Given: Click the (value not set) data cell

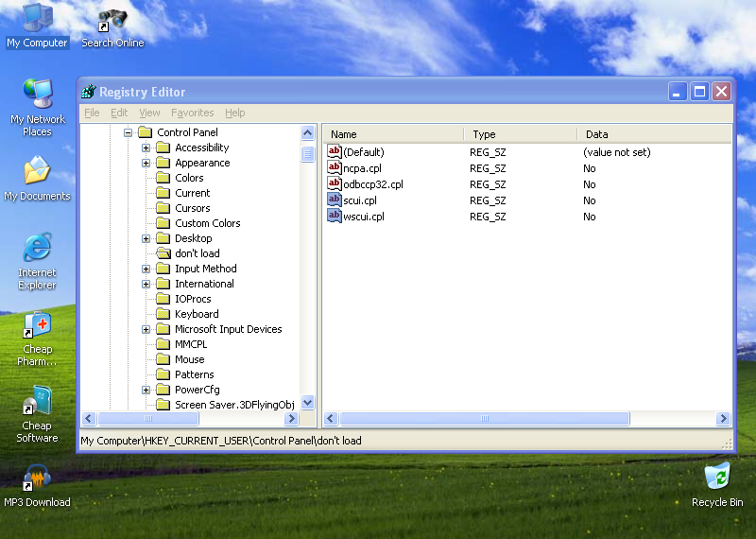Looking at the screenshot, I should point(617,152).
